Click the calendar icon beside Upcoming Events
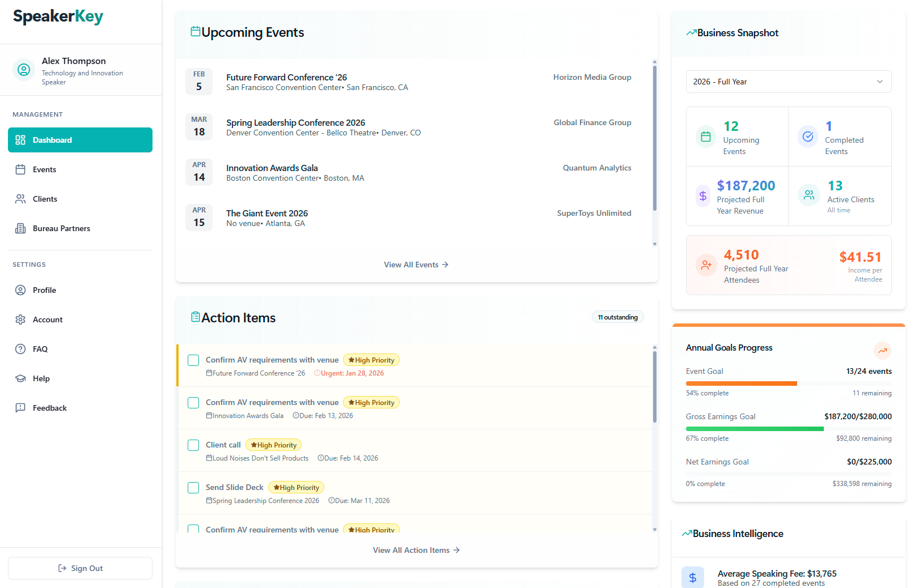919x588 pixels. (196, 32)
